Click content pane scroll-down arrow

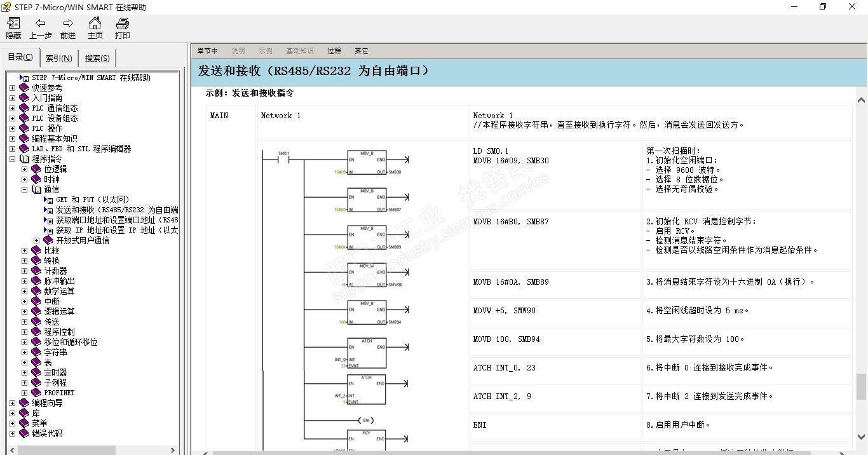pos(861,437)
